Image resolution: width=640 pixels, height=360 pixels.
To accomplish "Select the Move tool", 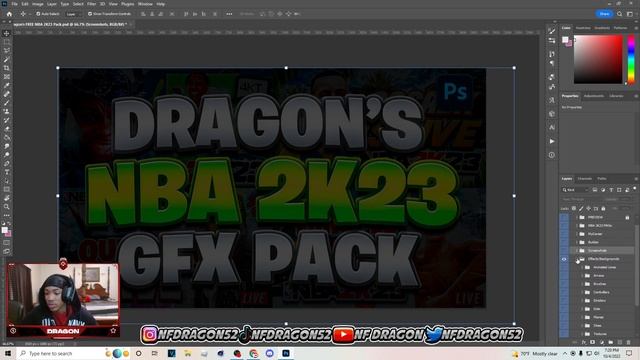I will (x=7, y=33).
